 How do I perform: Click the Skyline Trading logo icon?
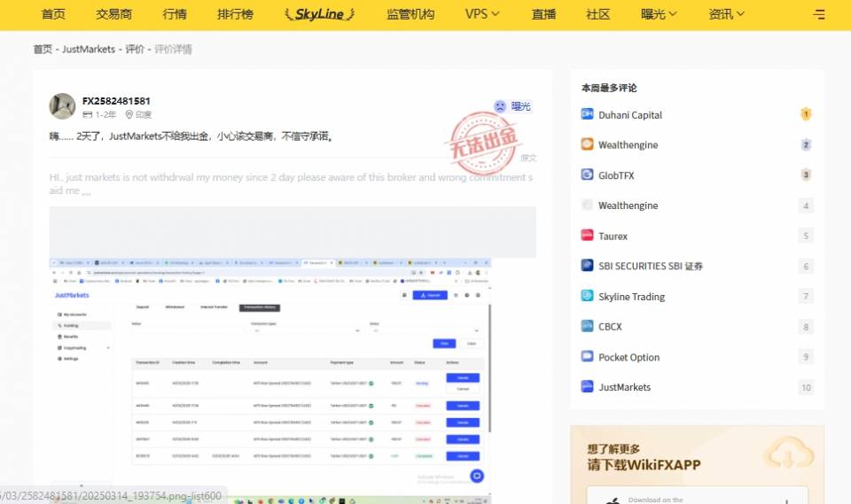[x=587, y=295]
